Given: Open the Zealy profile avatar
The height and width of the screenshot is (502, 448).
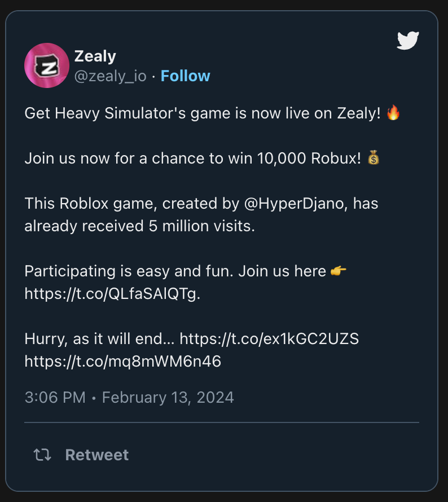Looking at the screenshot, I should [47, 65].
